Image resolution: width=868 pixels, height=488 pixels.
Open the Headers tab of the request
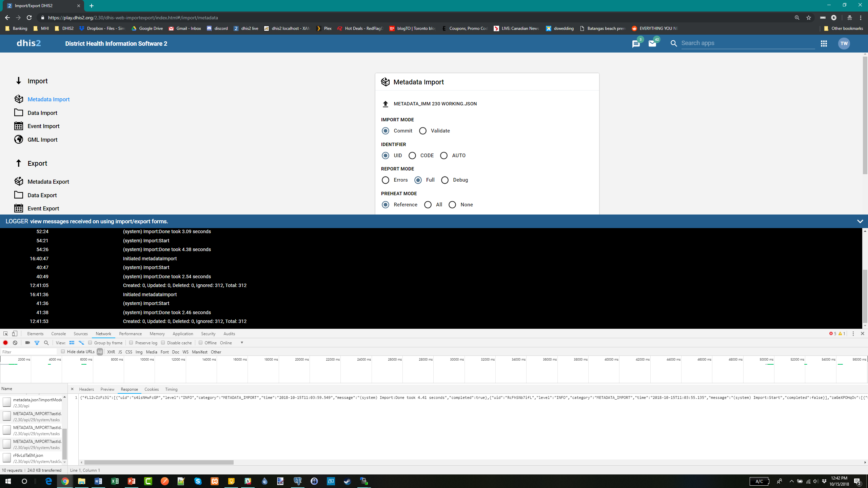[86, 389]
